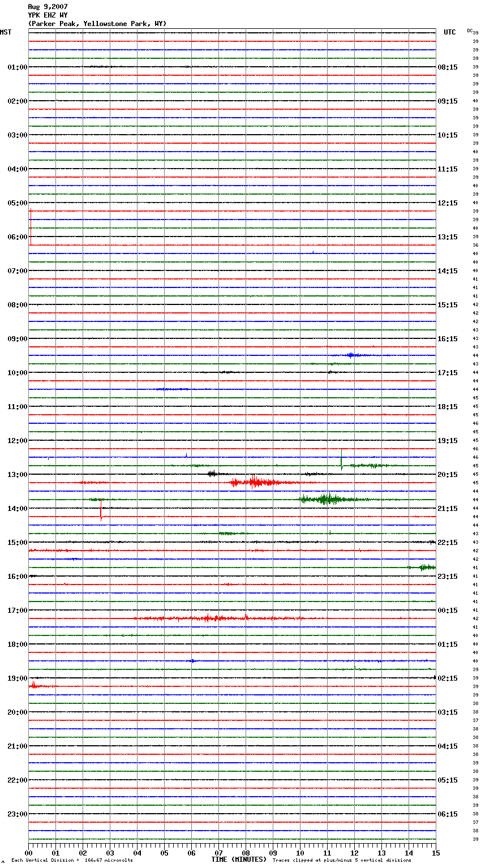Select the 04:00 MST row label
This screenshot has width=481, height=868.
18,169
